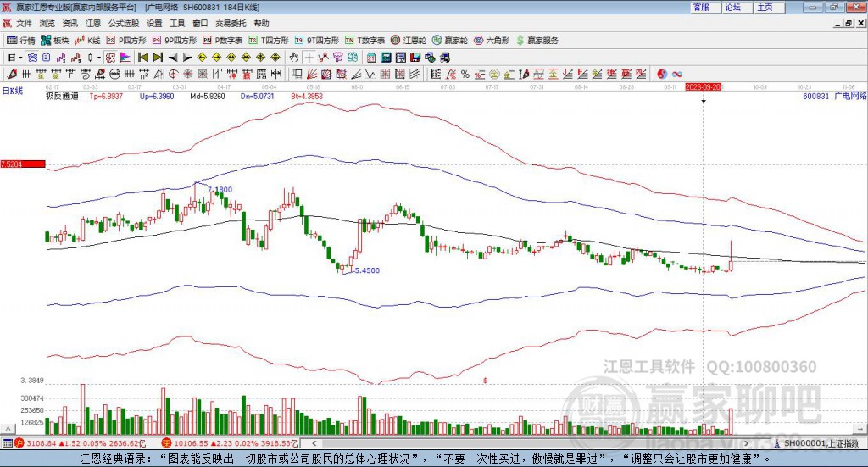This screenshot has width=868, height=467.
Task: Switch to the K线 chart view
Action: [87, 41]
